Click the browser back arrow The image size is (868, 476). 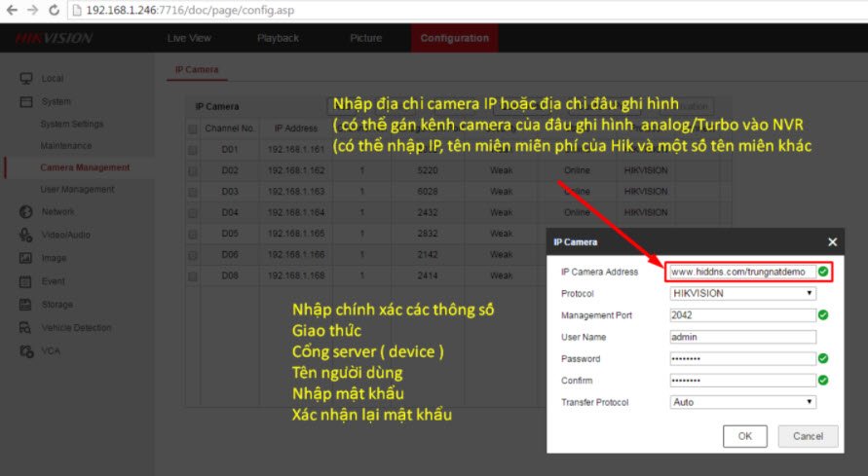tap(12, 10)
